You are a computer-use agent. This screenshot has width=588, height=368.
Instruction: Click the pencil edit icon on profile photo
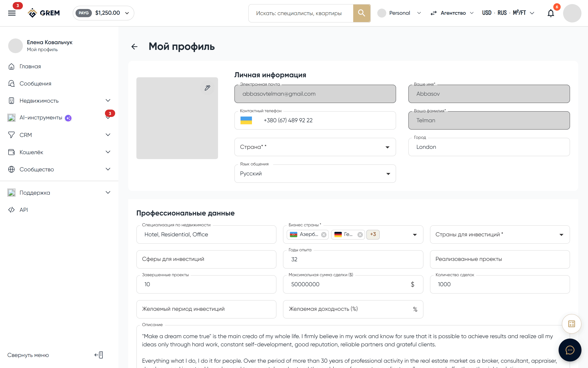click(207, 88)
